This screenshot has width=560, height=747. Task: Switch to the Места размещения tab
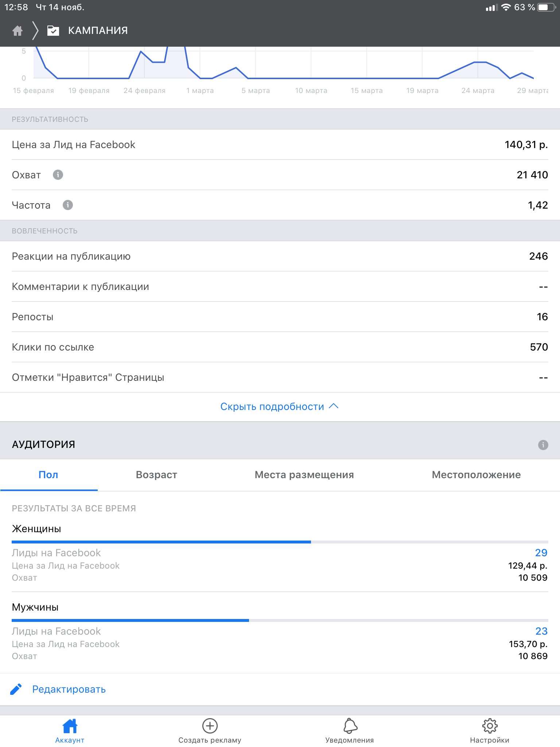point(304,475)
